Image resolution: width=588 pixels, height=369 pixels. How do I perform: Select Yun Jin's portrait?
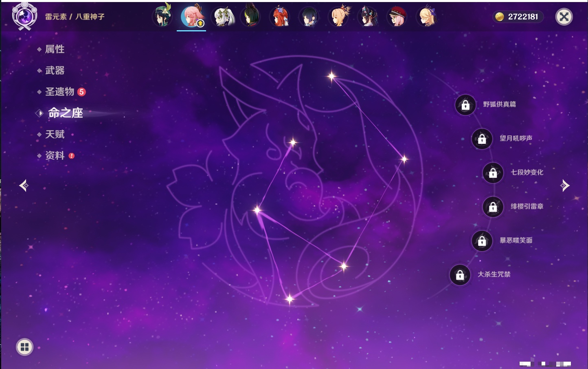tap(368, 17)
